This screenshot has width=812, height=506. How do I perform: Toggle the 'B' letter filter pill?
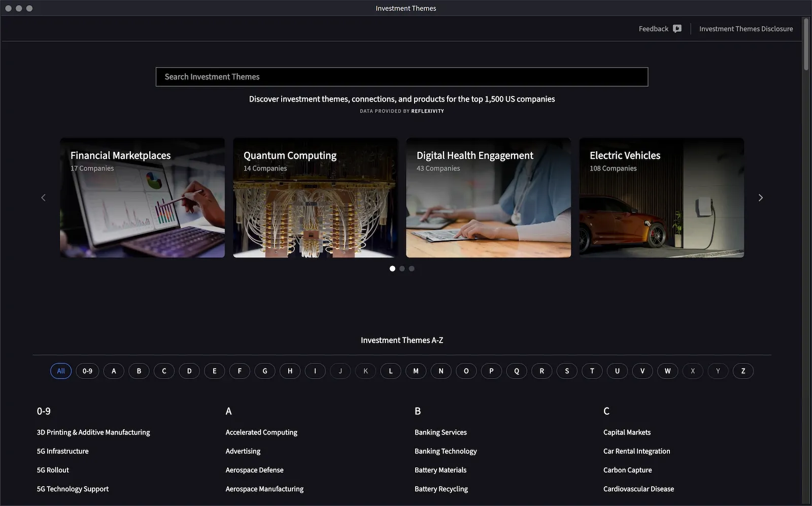139,371
